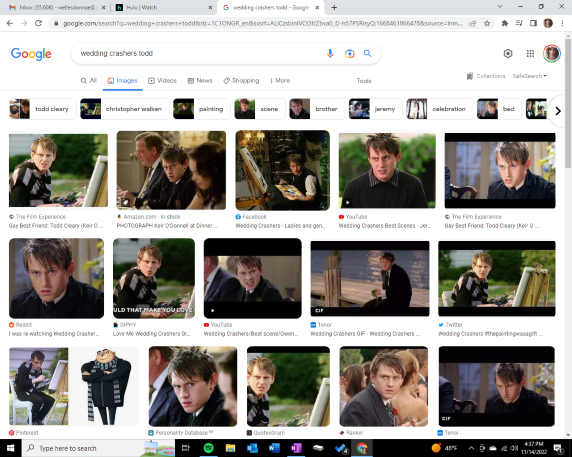
Task: Share this page from the address bar
Action: pyautogui.click(x=473, y=23)
